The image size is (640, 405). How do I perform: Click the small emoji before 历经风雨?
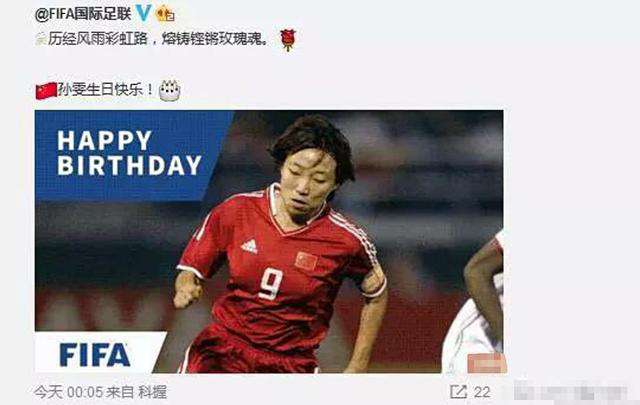[40, 39]
